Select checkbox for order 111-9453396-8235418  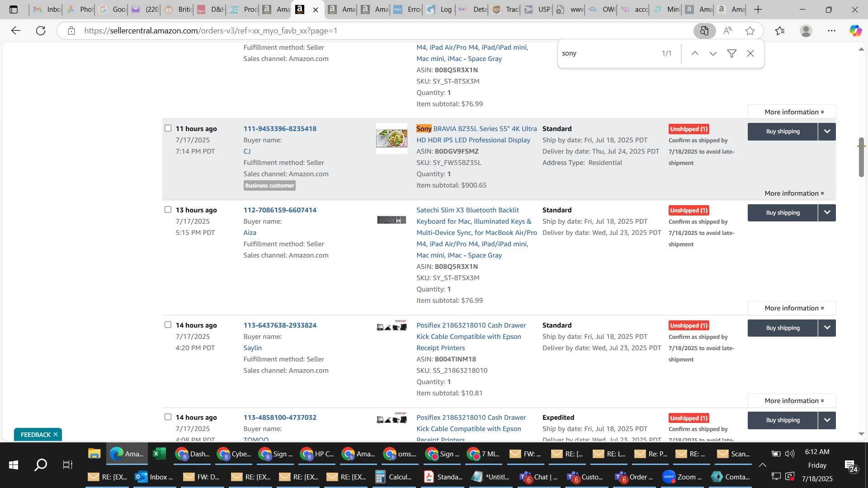click(168, 128)
